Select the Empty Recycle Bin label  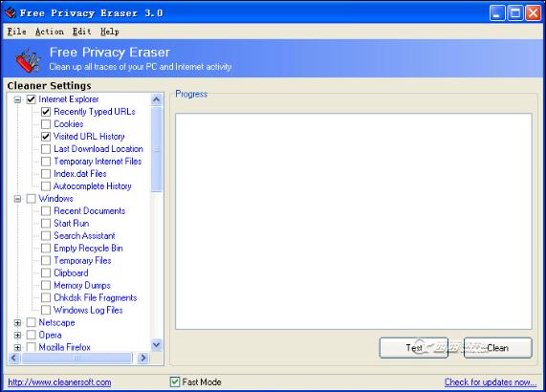click(88, 249)
